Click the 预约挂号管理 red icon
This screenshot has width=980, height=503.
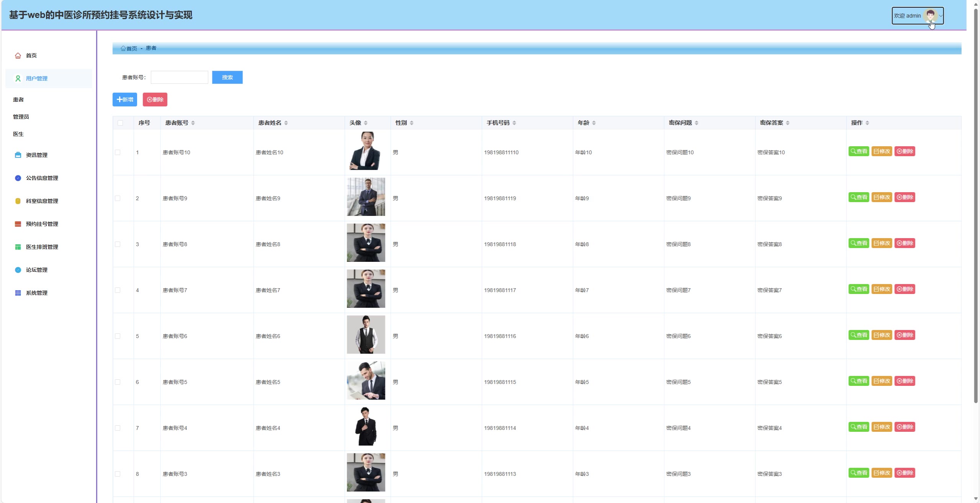tap(18, 224)
